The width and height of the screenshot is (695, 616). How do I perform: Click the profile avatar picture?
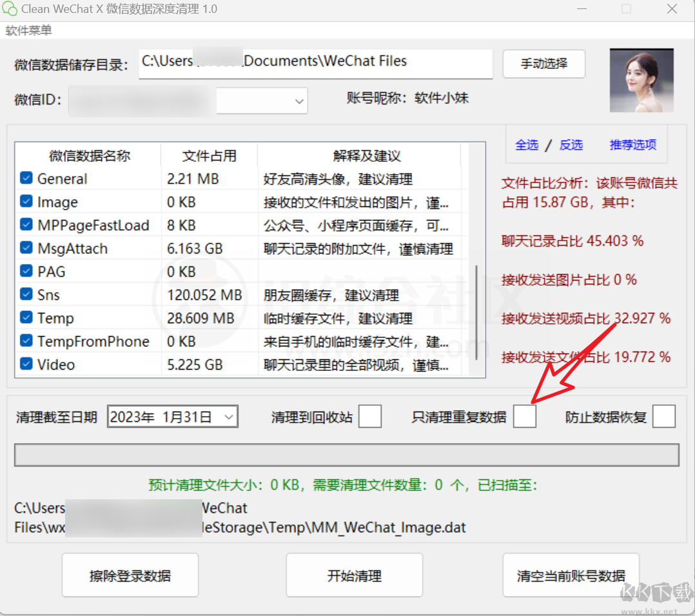(641, 80)
